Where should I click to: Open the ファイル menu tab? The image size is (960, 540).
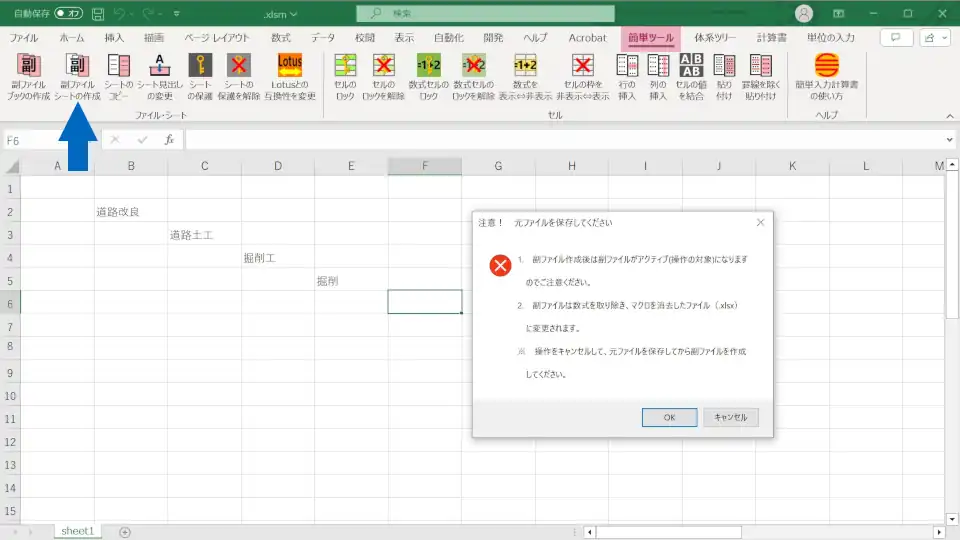(24, 38)
